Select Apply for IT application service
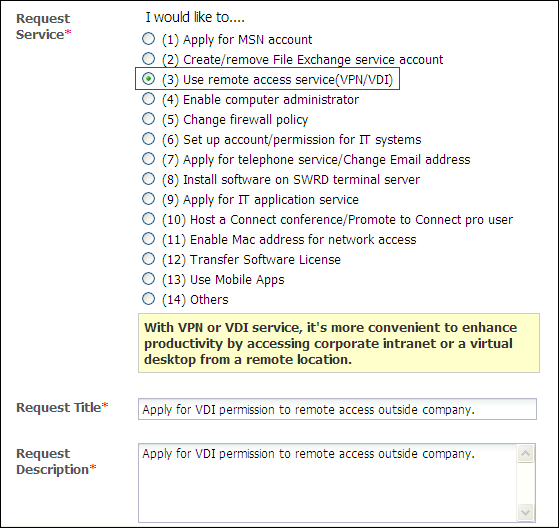This screenshot has width=559, height=528. coord(148,199)
